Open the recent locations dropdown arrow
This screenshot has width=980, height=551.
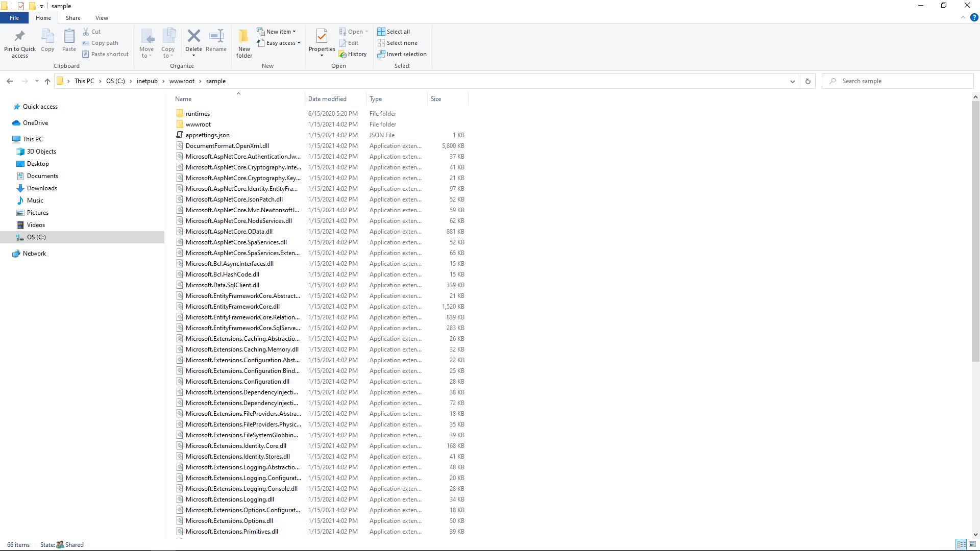point(37,81)
